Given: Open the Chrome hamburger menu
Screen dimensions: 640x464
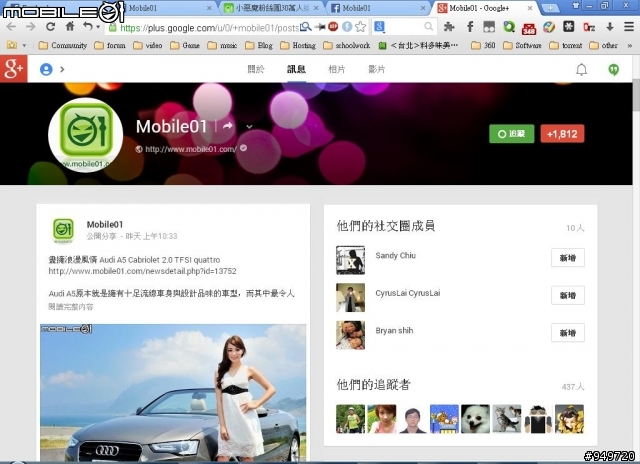Looking at the screenshot, I should [x=629, y=27].
